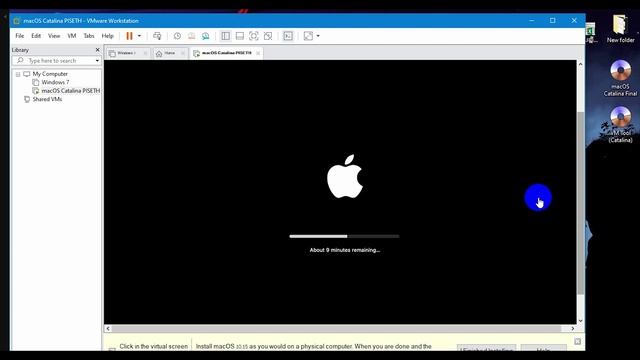
Task: Enter full screen mode icon
Action: click(253, 36)
